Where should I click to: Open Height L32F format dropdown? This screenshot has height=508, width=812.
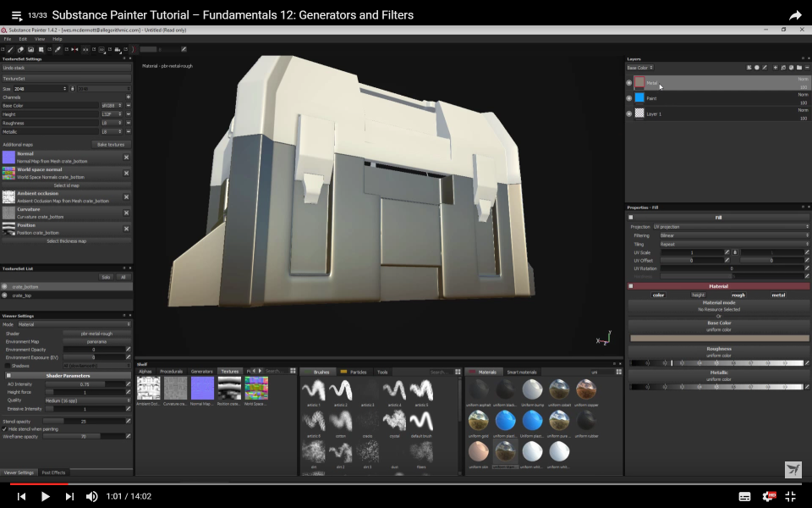pos(112,114)
